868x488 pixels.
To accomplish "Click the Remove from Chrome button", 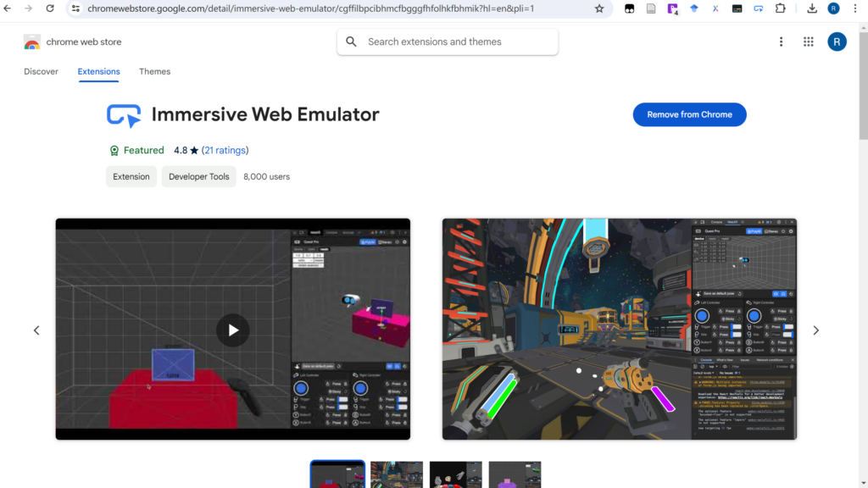I will [x=689, y=114].
